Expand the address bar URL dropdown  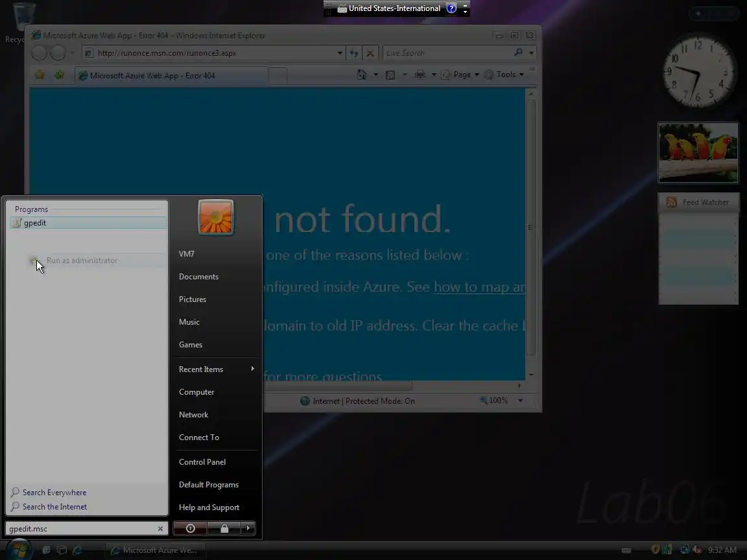[x=340, y=53]
